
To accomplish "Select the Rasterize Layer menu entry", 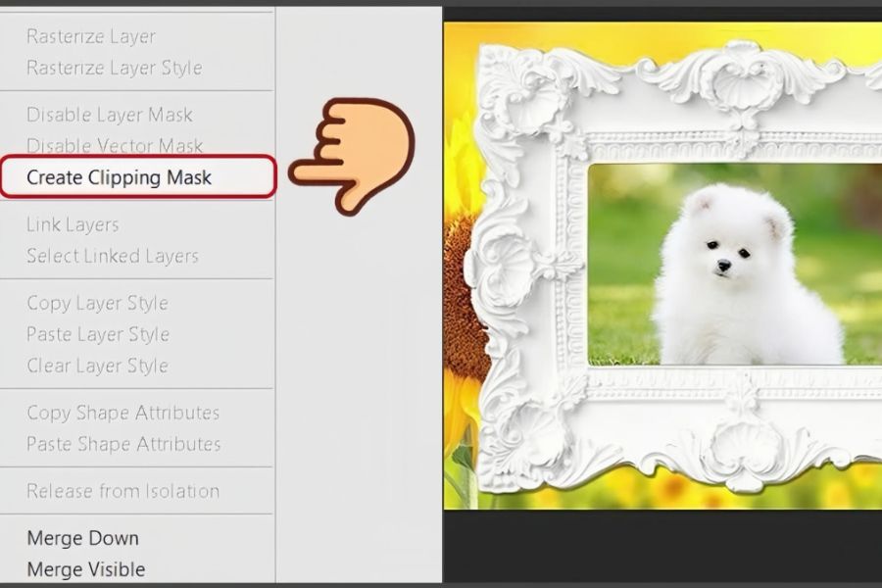I will click(x=91, y=36).
